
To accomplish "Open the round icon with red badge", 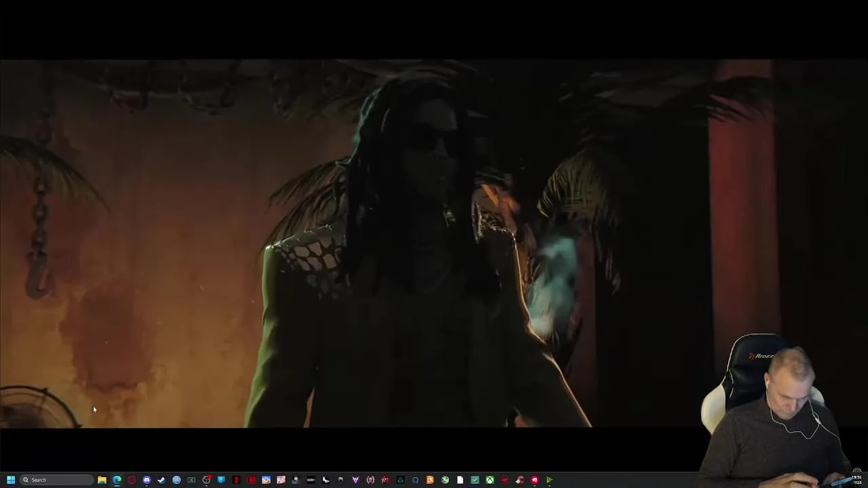I will coord(206,480).
